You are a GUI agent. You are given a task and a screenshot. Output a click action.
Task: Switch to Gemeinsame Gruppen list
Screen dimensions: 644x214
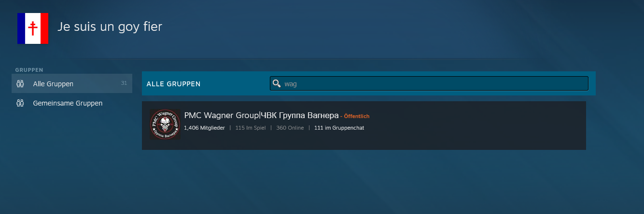tap(68, 103)
